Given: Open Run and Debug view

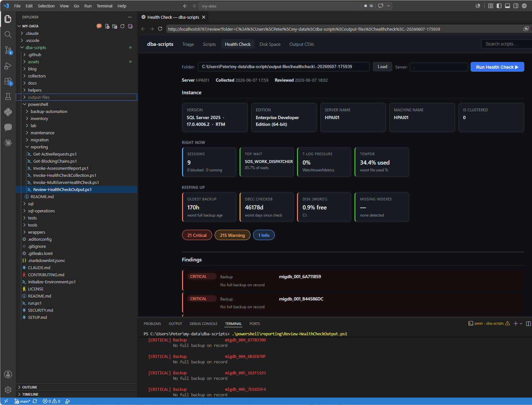Looking at the screenshot, I should 8,66.
